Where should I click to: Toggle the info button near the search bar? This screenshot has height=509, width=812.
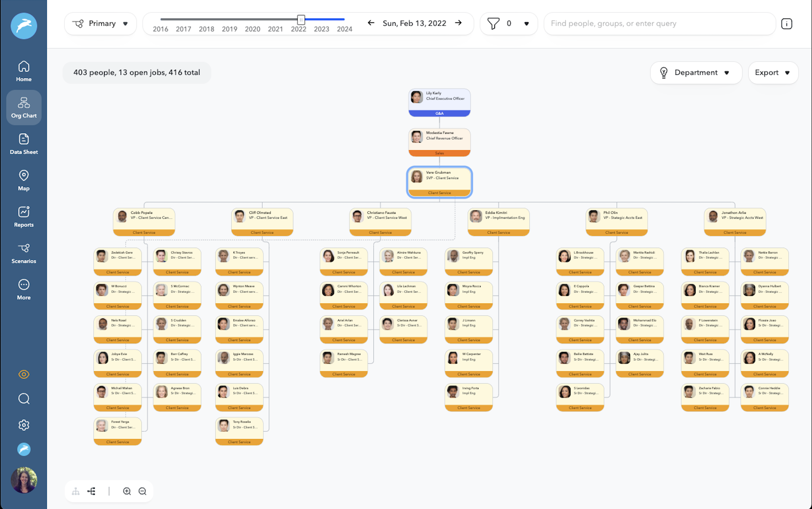tap(787, 24)
